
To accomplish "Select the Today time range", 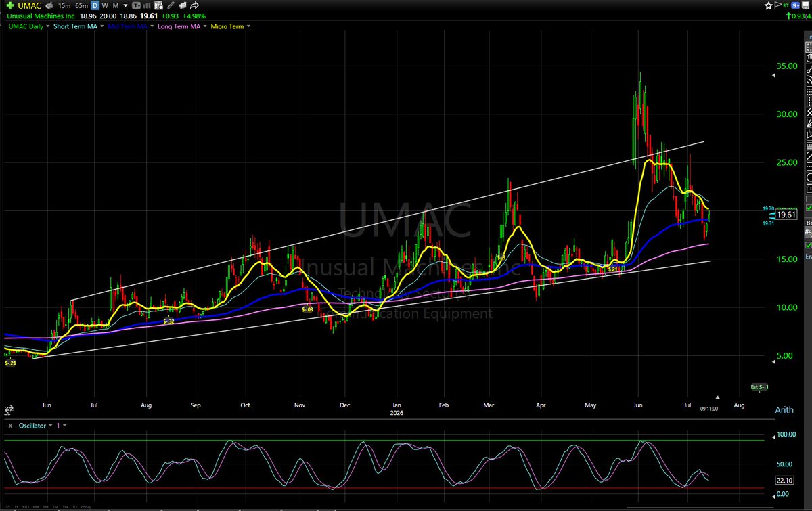I will coord(86,507).
